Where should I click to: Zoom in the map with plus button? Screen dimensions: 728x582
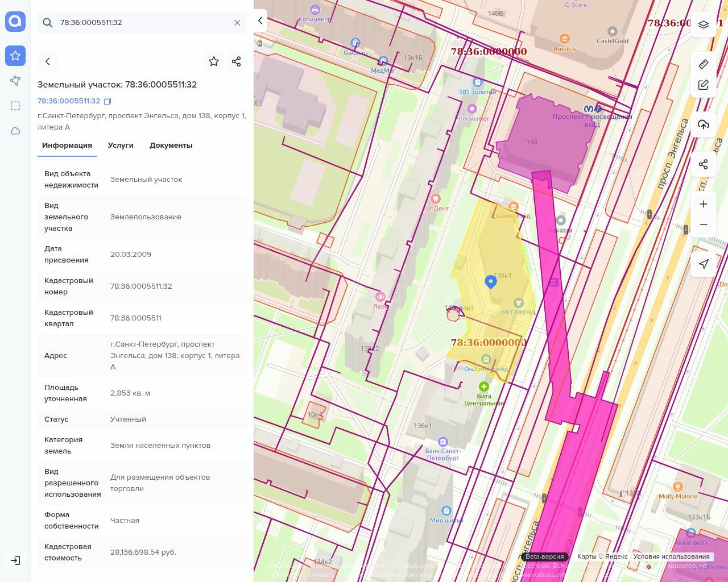(x=704, y=204)
